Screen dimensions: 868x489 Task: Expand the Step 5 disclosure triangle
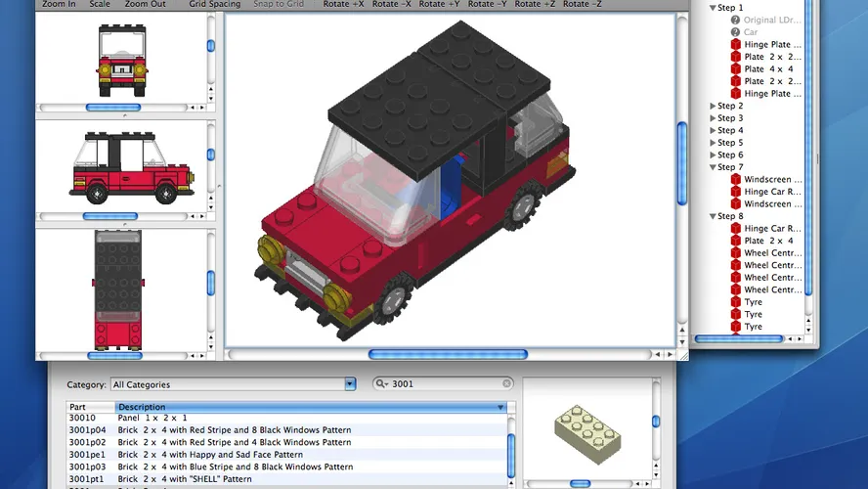tap(713, 143)
